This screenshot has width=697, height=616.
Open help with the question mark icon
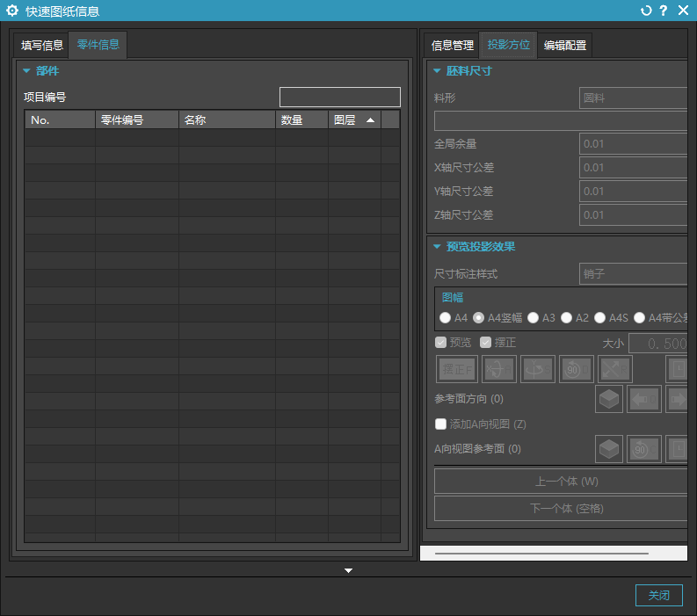click(x=664, y=11)
